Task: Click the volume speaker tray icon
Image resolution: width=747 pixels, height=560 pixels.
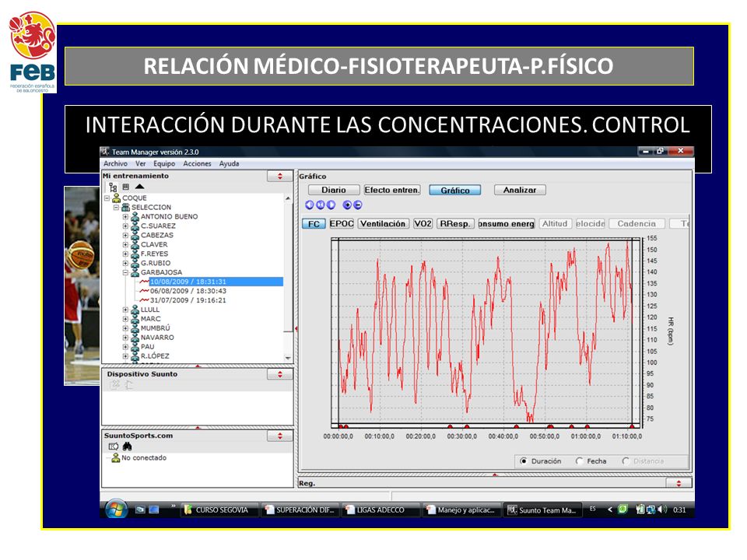Action: (x=662, y=509)
